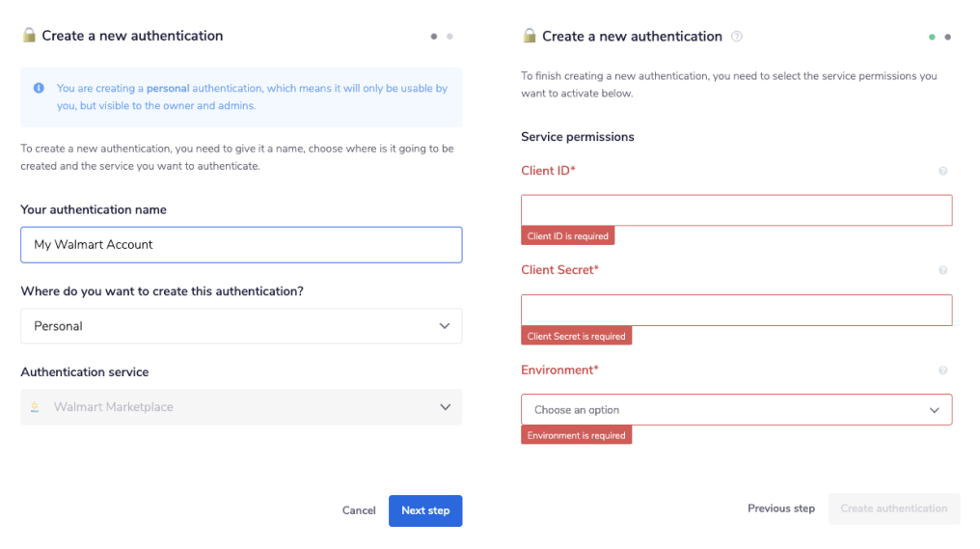Go back with the Previous step link

click(780, 508)
